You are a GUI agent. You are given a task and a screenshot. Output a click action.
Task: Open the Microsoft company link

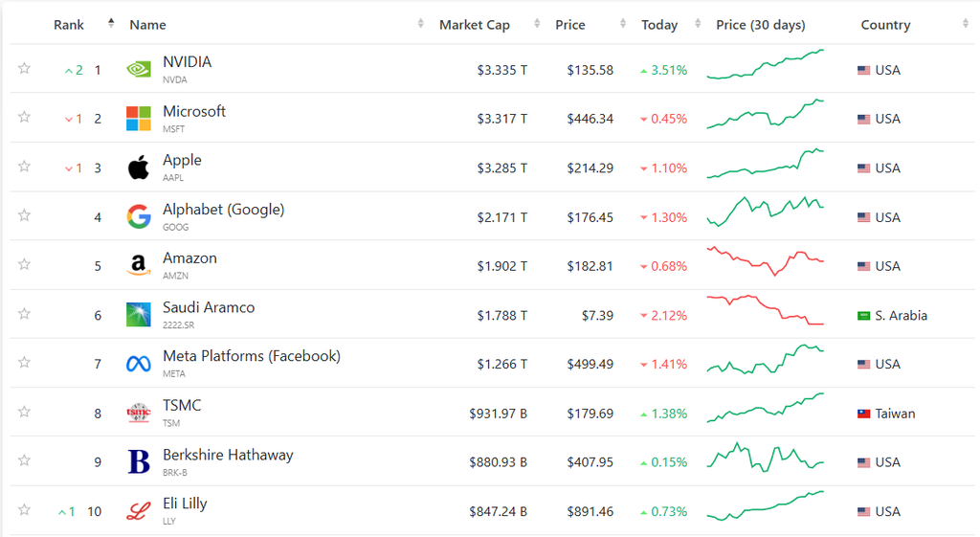pyautogui.click(x=193, y=111)
